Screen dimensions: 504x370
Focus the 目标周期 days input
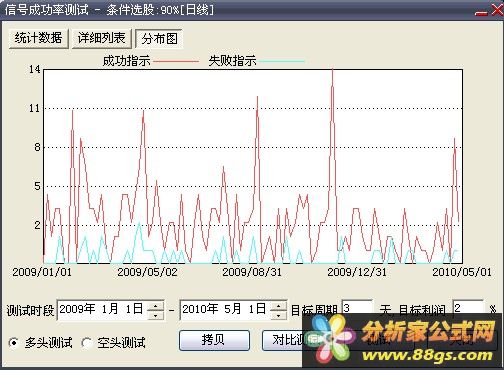coord(357,308)
